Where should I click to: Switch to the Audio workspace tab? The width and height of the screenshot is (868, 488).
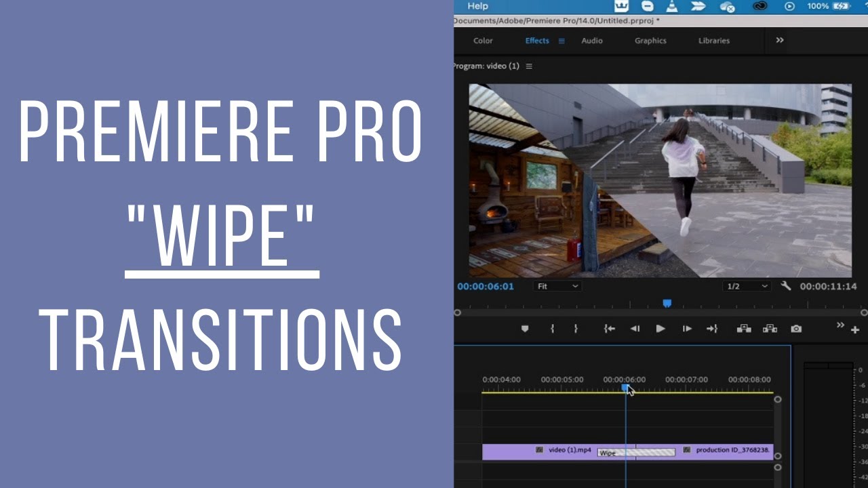(592, 41)
